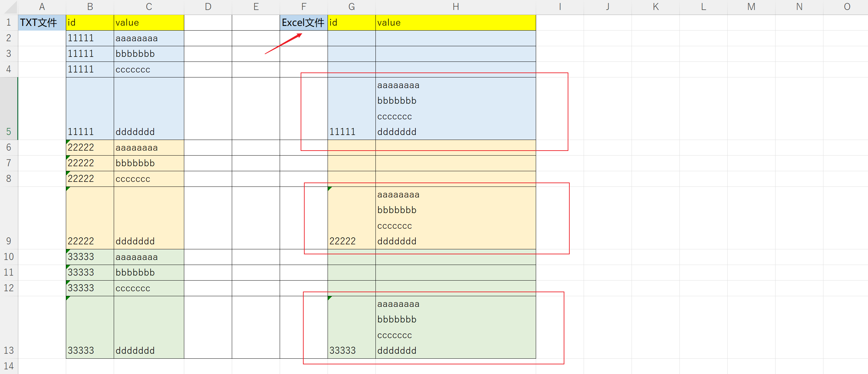Viewport: 868px width, 374px height.
Task: Select row 11 header
Action: [x=9, y=272]
